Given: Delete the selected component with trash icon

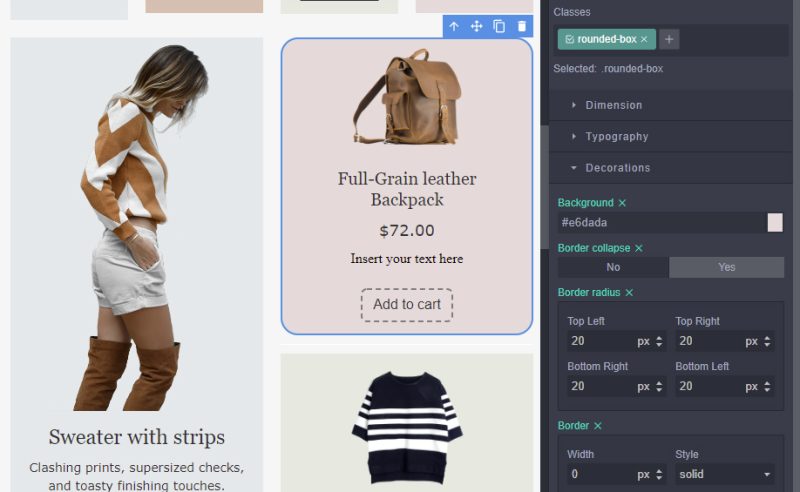Looking at the screenshot, I should (521, 26).
